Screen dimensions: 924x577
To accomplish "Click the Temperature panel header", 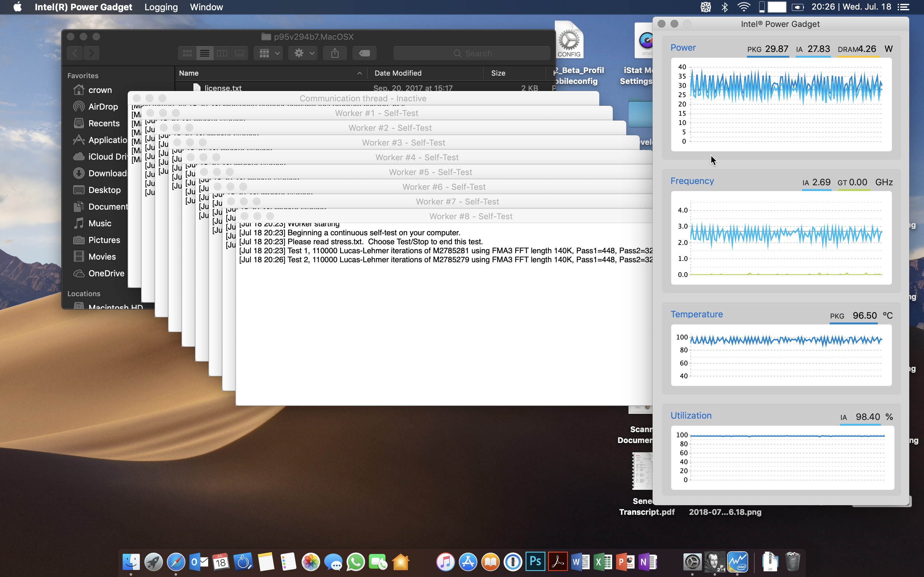I will 697,314.
